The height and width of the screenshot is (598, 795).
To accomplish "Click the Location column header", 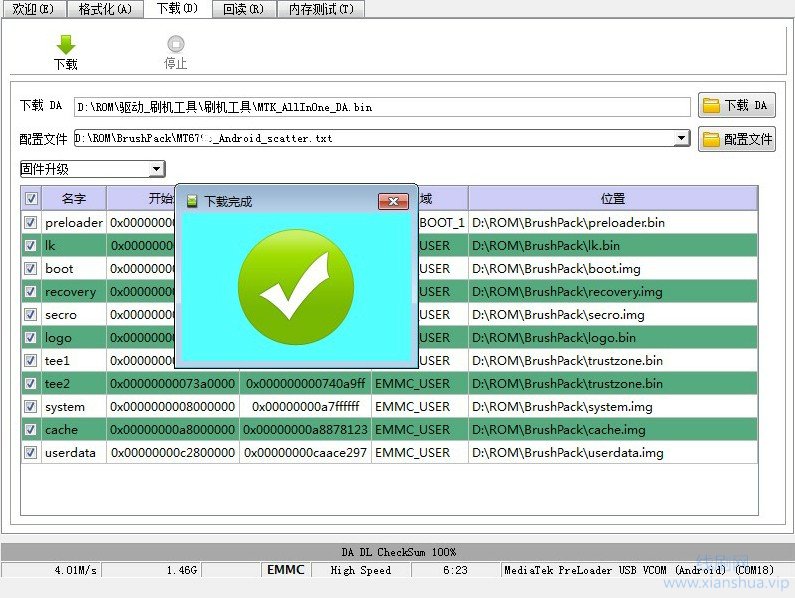I will 613,198.
